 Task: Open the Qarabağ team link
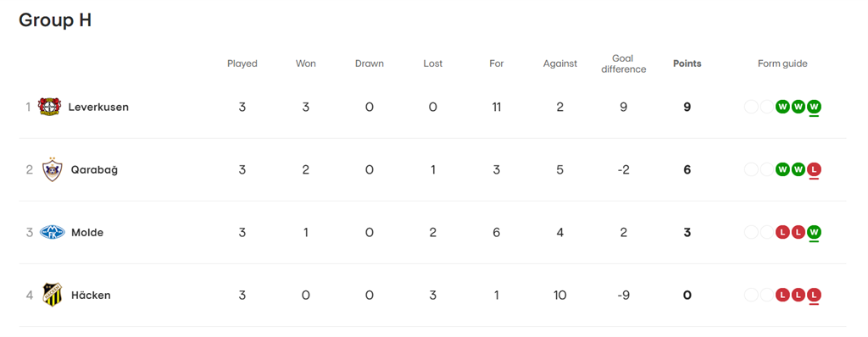(94, 170)
